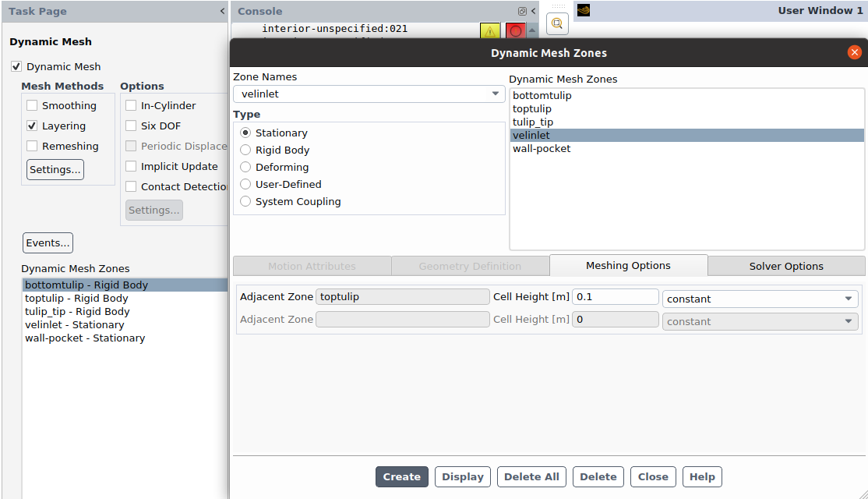Viewport: 868px width, 499px height.
Task: Switch to the Solver Options tab
Action: 786,267
